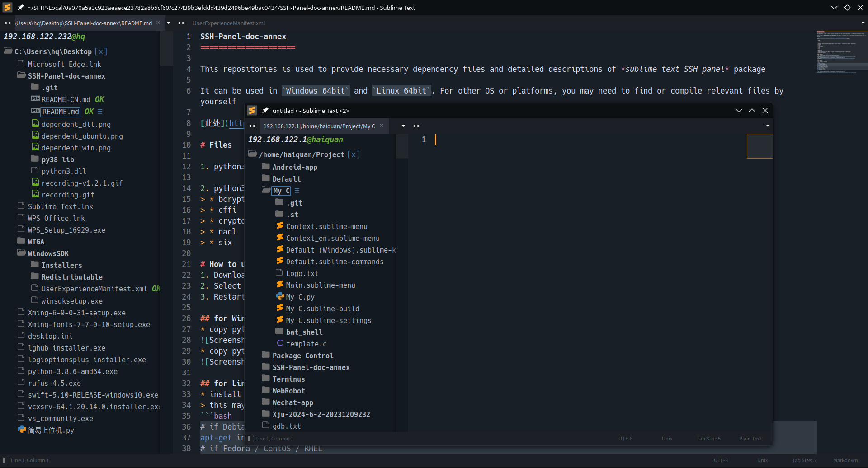Open gdb.txt file

[287, 426]
